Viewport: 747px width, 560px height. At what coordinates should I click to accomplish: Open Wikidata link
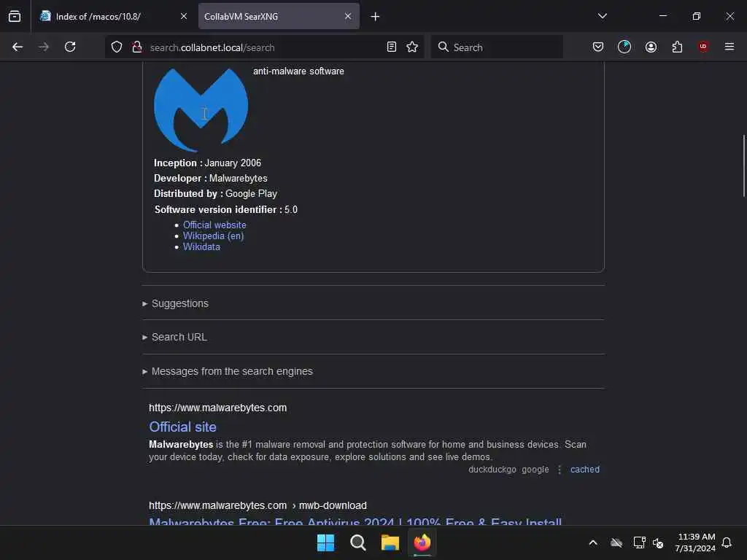coord(201,246)
